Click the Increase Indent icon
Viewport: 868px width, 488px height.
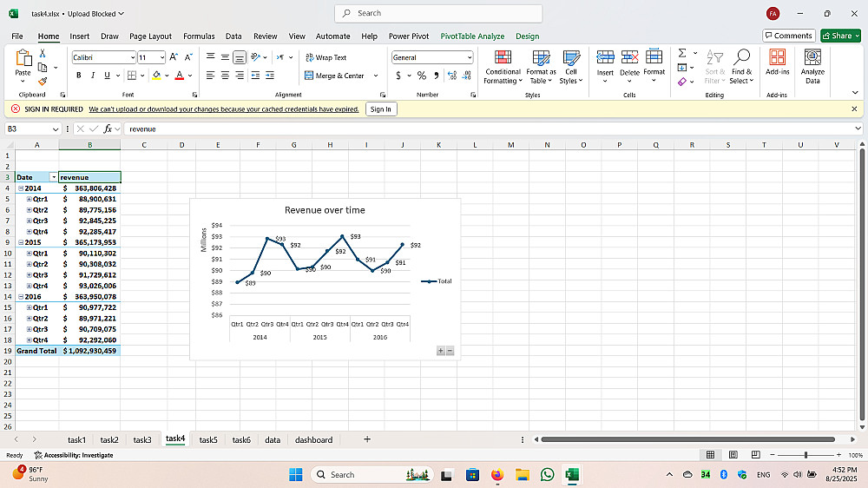[x=270, y=76]
